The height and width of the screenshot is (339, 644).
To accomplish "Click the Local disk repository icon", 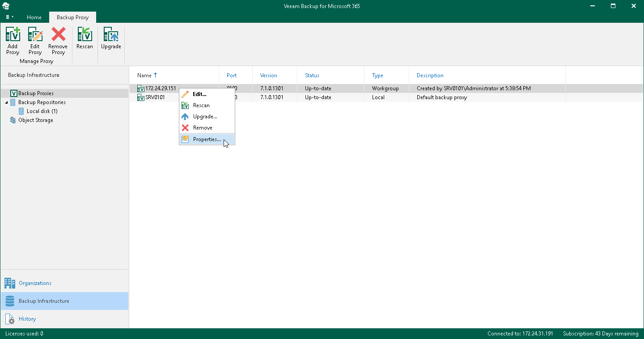I will pos(22,111).
